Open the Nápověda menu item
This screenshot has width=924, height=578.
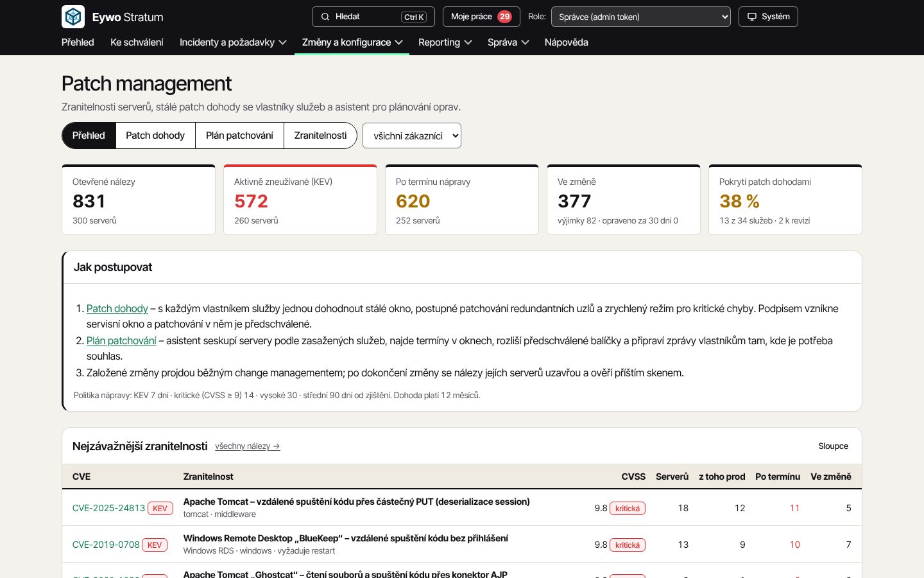(567, 42)
